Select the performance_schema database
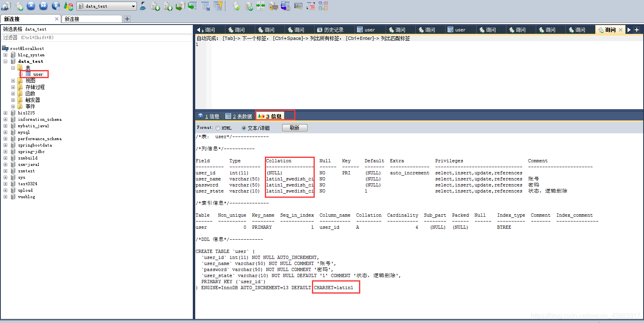644x323 pixels. pyautogui.click(x=40, y=139)
